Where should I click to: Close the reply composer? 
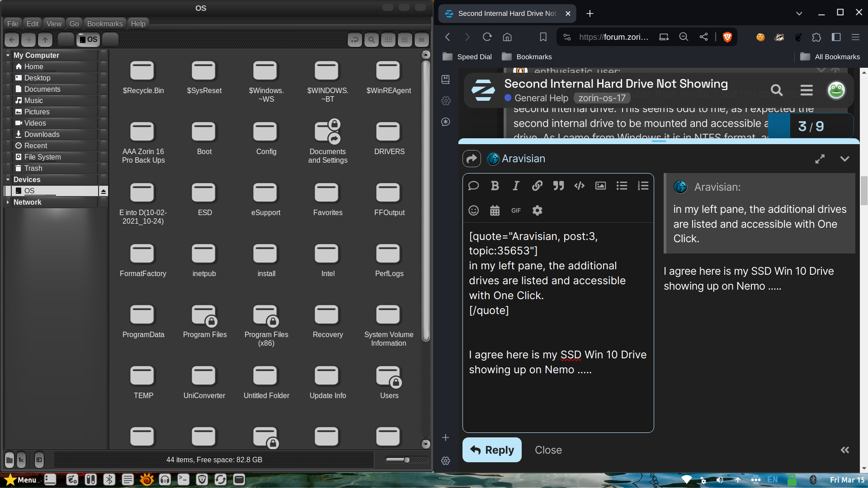[x=548, y=450]
